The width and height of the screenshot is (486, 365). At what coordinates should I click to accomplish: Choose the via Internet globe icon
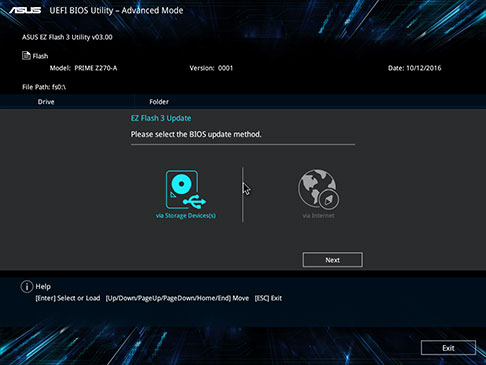pyautogui.click(x=318, y=189)
